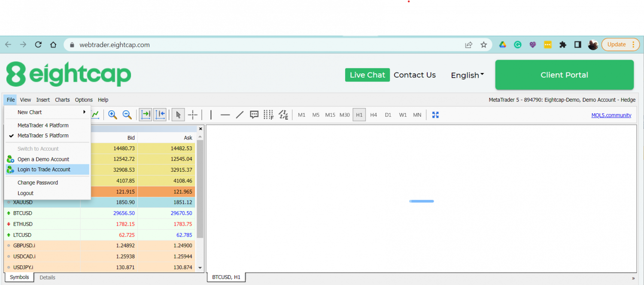Choose Open a Demo Account
Screen dimensions: 644x285
coord(47,159)
